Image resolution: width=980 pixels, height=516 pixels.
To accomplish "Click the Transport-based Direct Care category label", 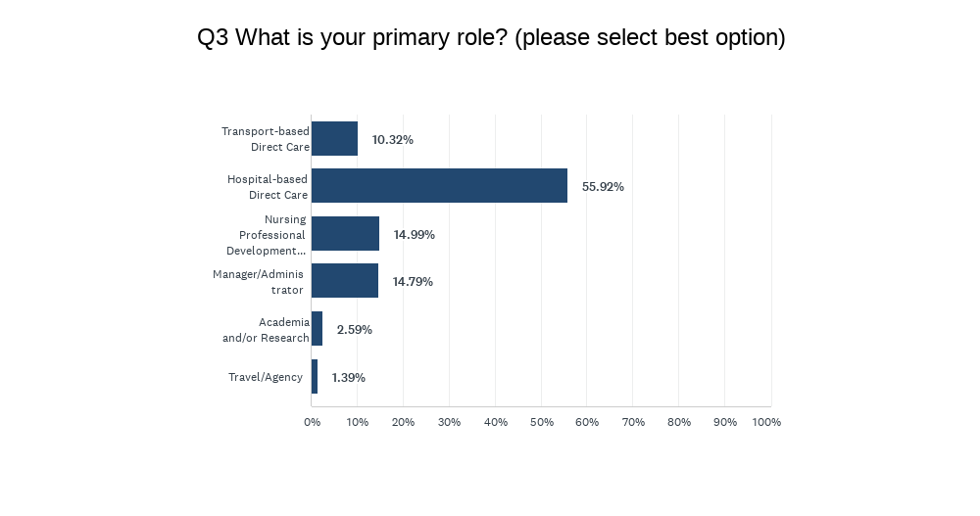I will [265, 139].
